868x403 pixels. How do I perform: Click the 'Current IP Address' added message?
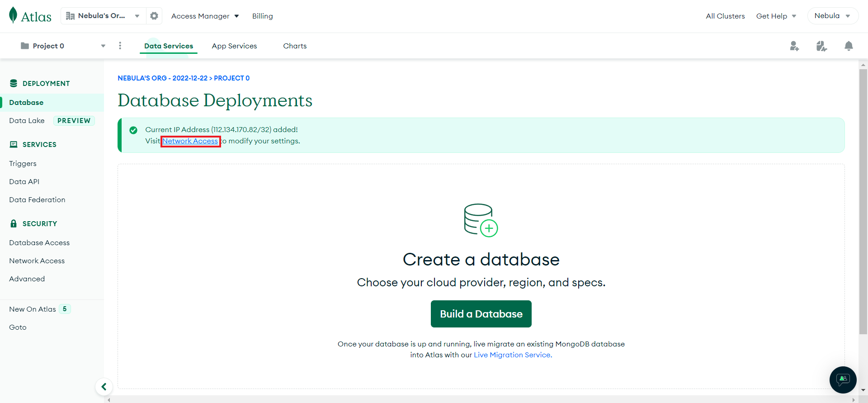coord(222,130)
